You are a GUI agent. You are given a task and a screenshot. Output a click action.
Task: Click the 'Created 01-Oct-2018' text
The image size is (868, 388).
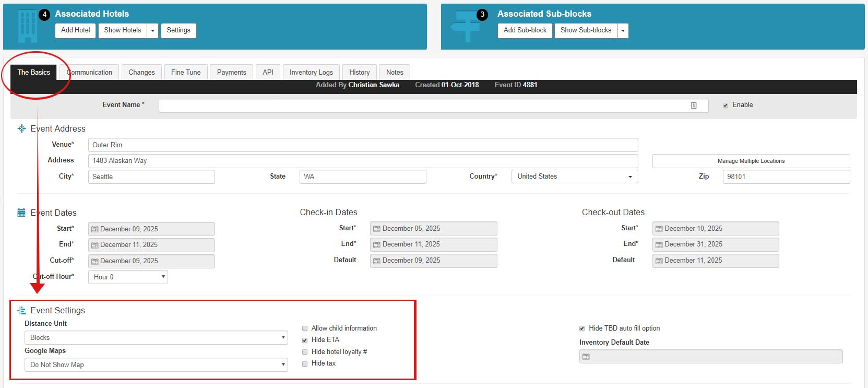coord(447,85)
